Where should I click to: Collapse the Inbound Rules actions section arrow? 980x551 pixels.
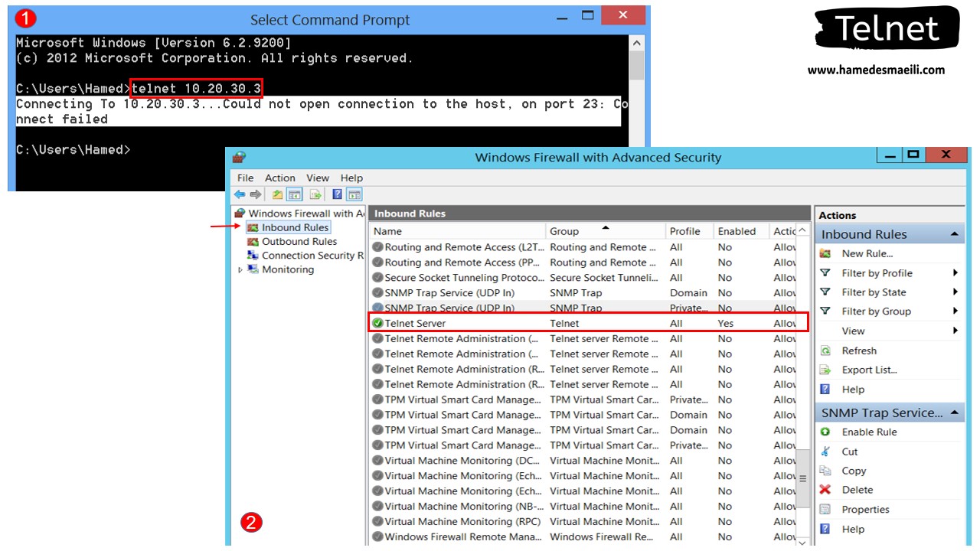954,234
